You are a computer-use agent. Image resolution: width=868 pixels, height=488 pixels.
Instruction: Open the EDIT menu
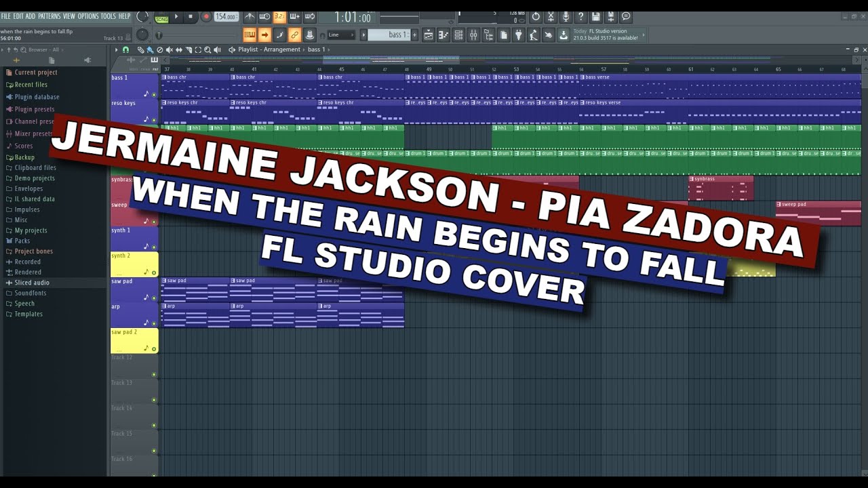[x=18, y=16]
